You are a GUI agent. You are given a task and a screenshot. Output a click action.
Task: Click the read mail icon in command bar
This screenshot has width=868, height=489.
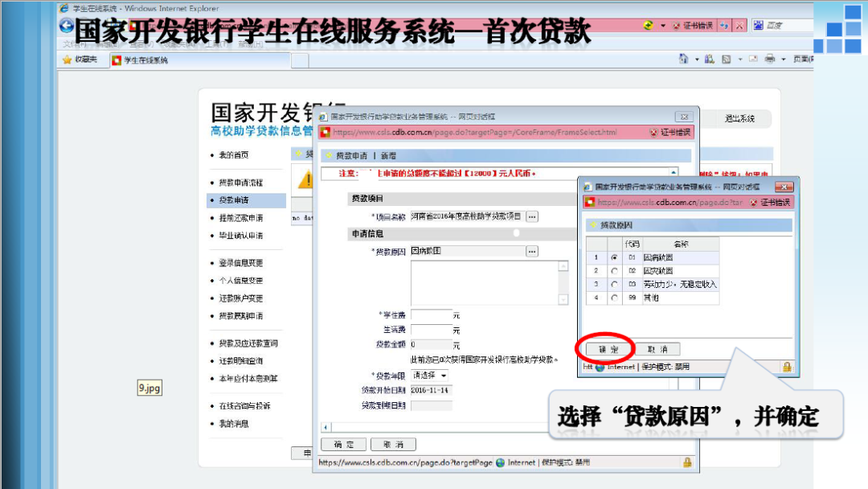[753, 59]
